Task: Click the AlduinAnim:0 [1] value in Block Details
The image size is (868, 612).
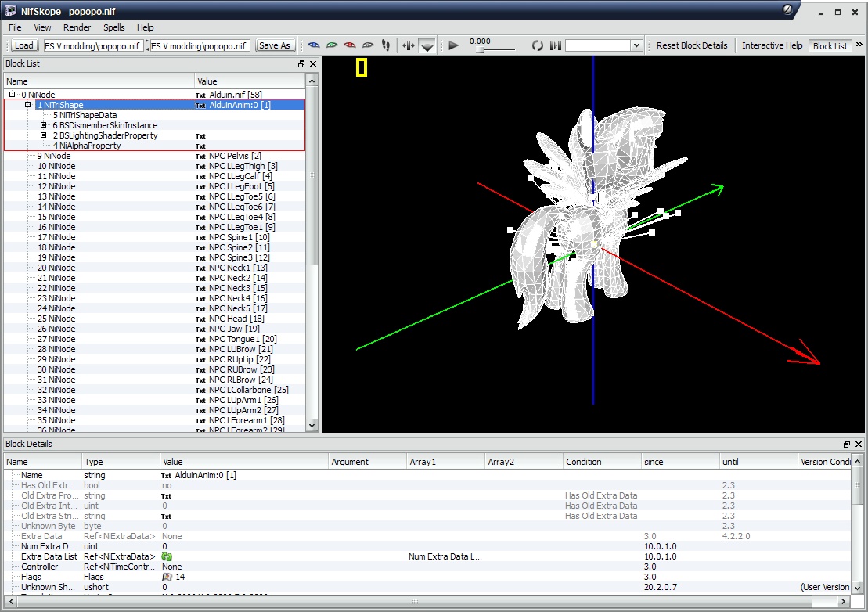Action: tap(205, 475)
